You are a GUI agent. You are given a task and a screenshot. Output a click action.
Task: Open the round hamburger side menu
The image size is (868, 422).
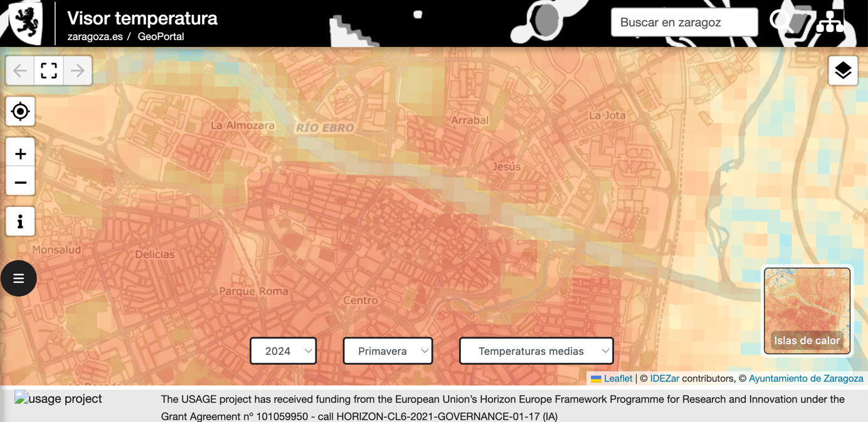[19, 278]
